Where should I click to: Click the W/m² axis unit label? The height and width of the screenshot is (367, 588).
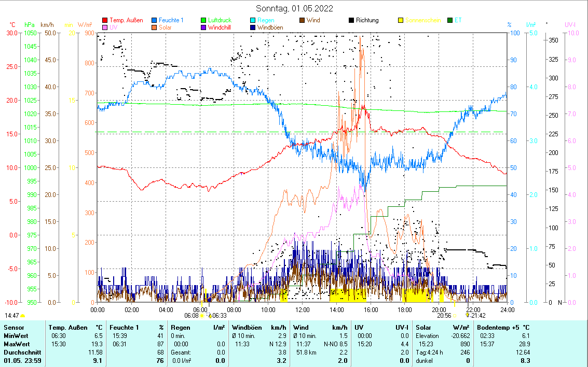pos(85,24)
